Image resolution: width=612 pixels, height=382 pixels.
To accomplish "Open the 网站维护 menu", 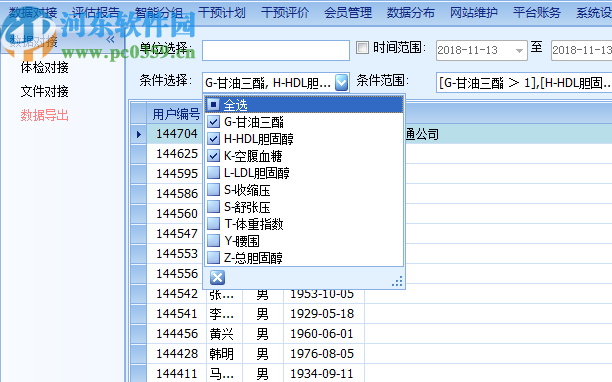I will (473, 12).
